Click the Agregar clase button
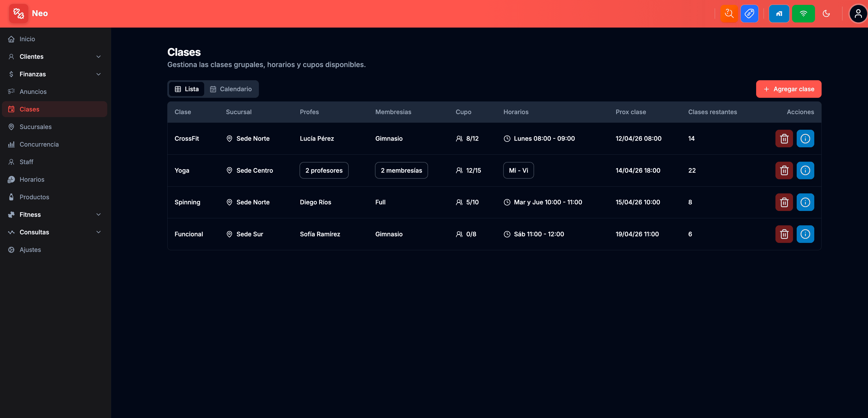 [788, 89]
